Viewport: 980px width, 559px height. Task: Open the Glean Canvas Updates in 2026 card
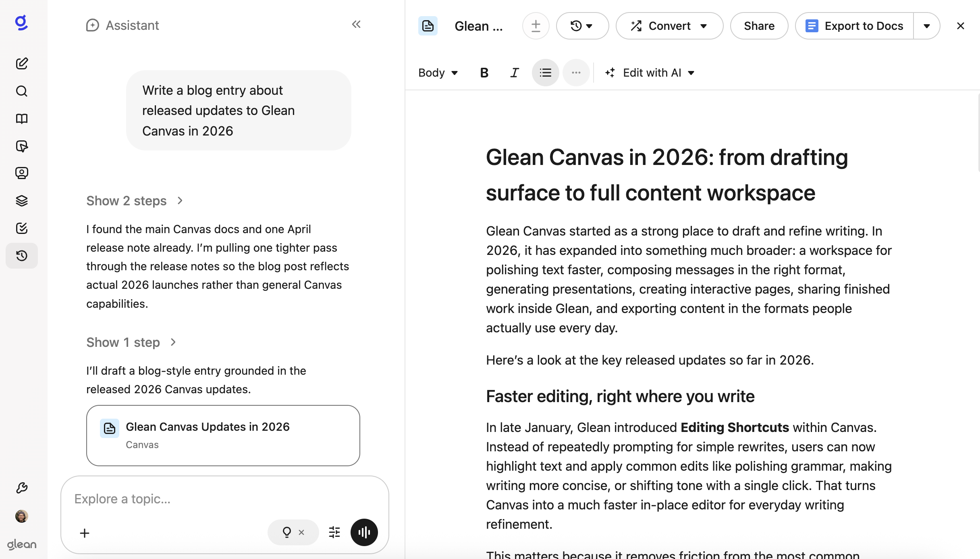pos(223,436)
